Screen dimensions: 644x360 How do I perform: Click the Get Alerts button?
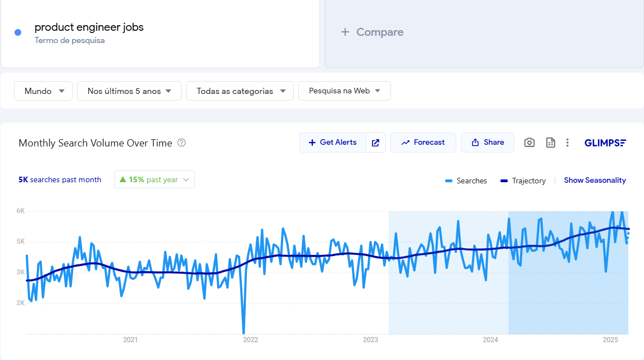click(x=333, y=143)
